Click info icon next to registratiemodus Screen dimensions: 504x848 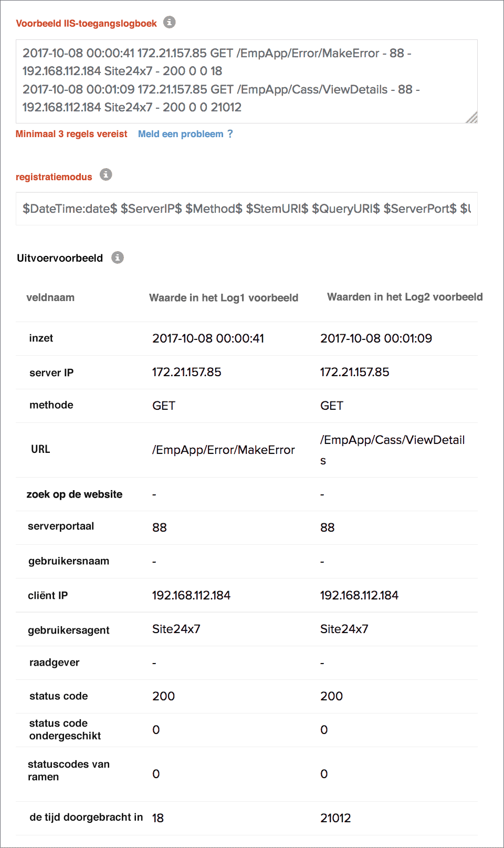106,174
